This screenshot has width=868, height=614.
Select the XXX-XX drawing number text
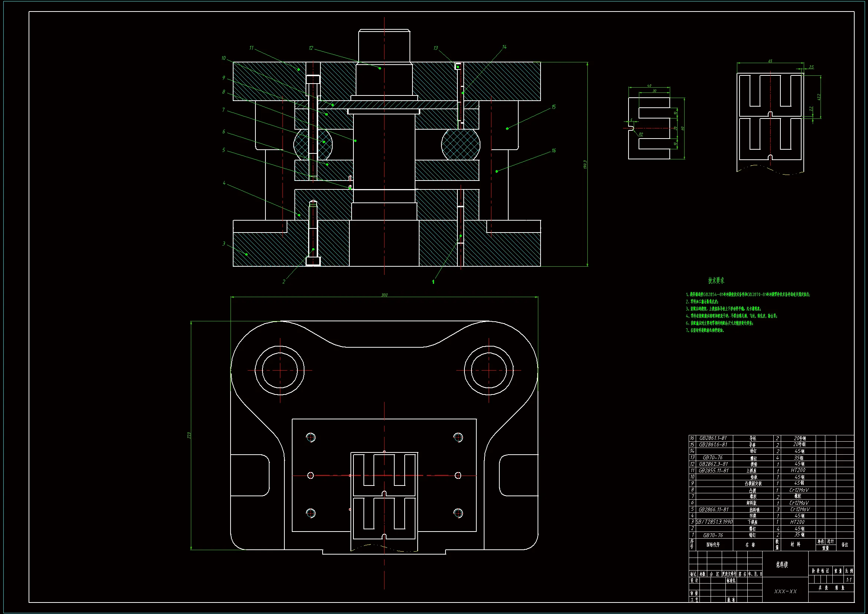coord(785,591)
